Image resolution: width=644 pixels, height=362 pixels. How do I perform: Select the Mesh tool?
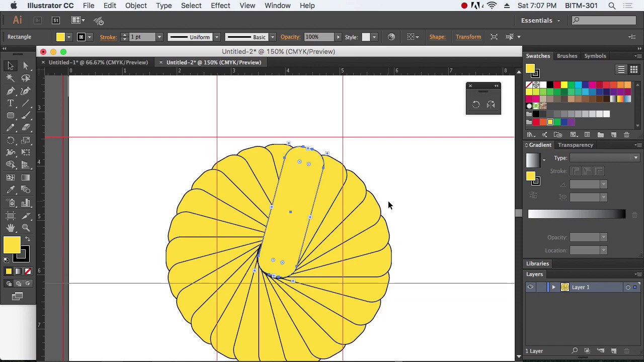[x=11, y=177]
